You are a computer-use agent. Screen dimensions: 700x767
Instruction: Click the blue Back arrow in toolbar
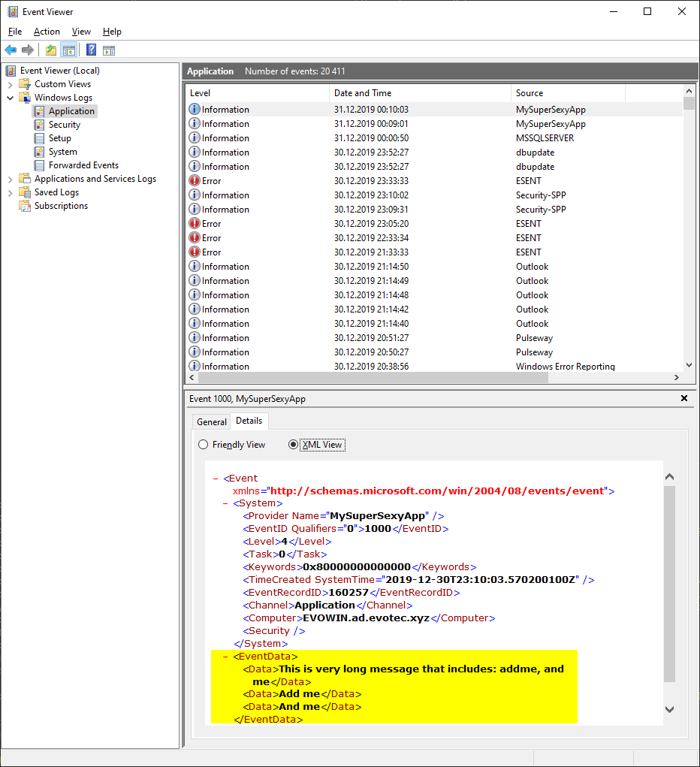click(x=11, y=50)
